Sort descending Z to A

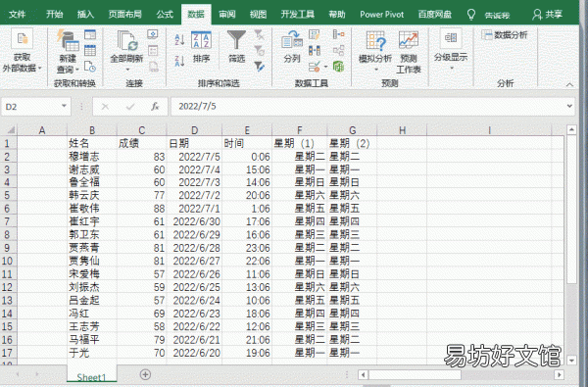click(179, 61)
